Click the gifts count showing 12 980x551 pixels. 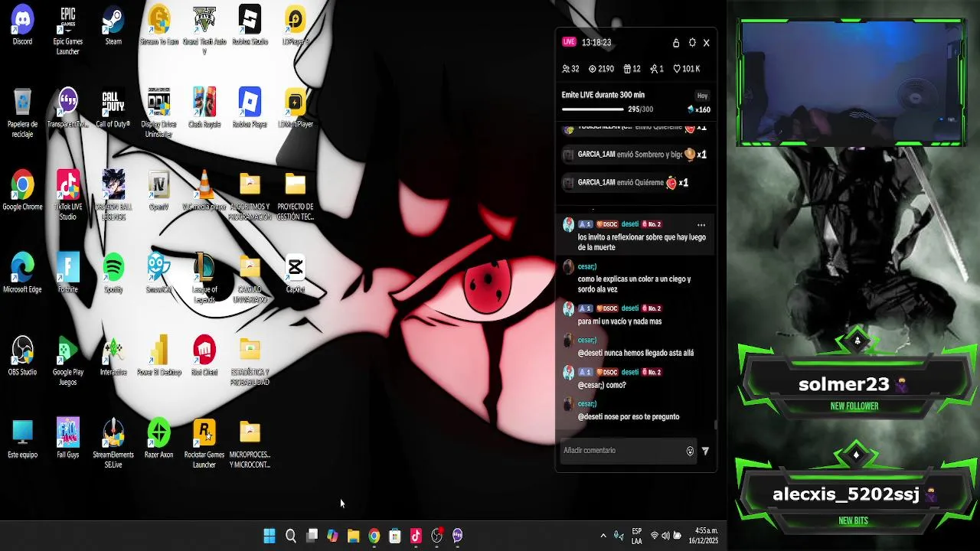[632, 69]
